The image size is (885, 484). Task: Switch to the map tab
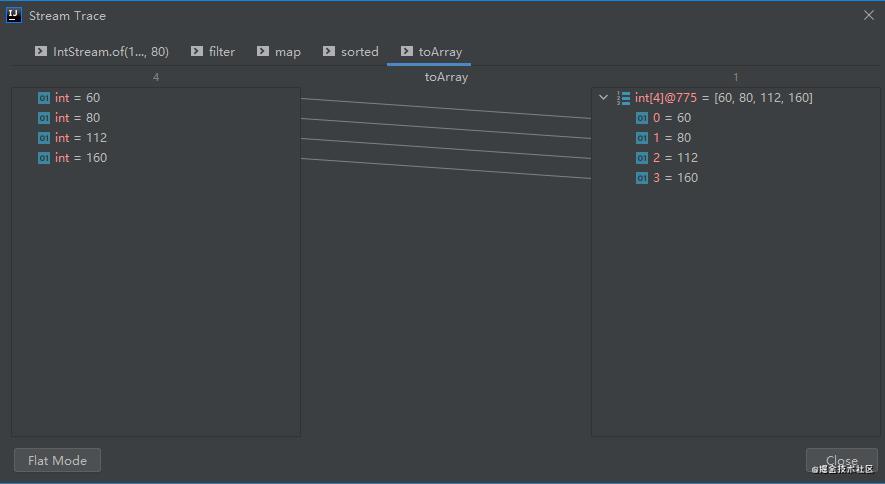coord(278,51)
